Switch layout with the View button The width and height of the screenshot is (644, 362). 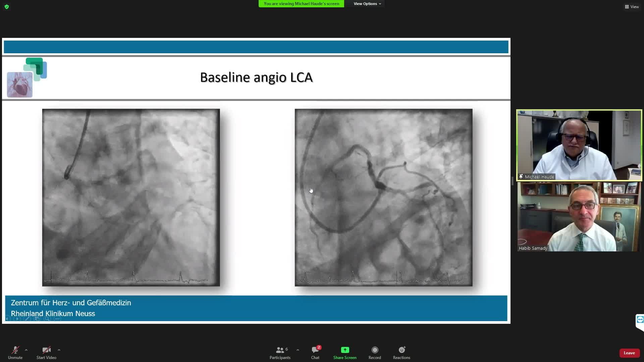click(x=632, y=7)
